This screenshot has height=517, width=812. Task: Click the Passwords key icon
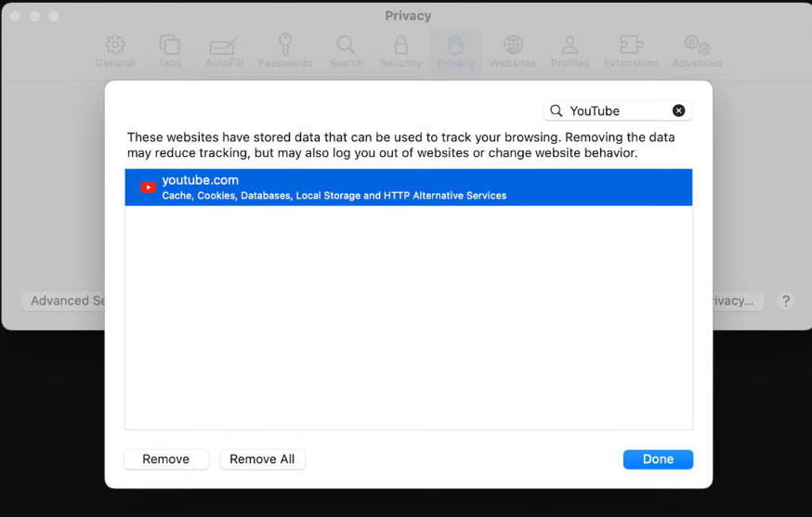[285, 45]
